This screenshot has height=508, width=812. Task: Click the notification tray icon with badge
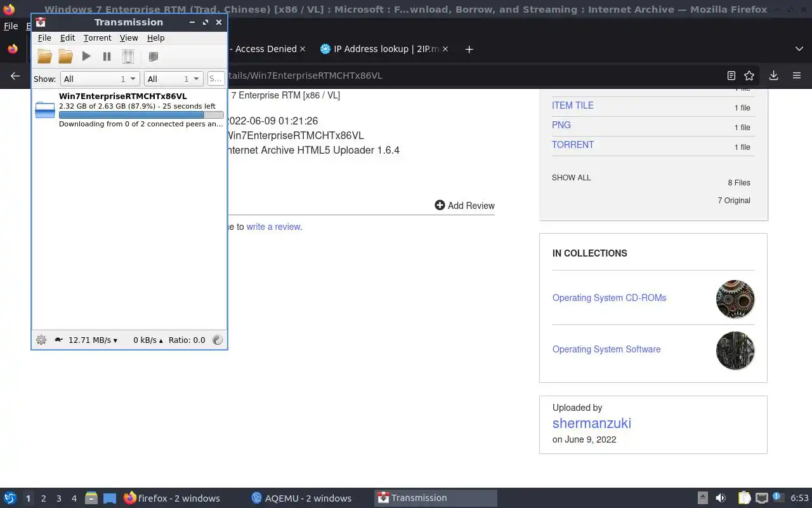(779, 498)
